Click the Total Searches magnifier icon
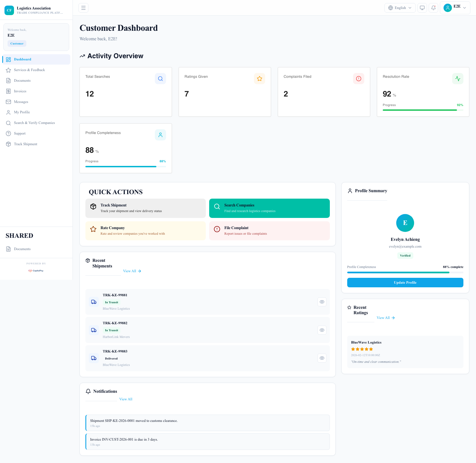 (160, 79)
